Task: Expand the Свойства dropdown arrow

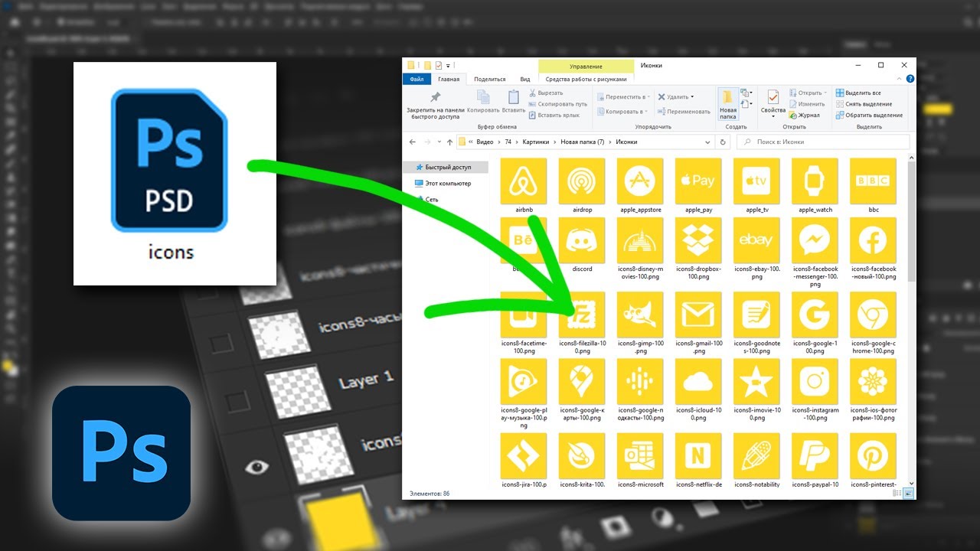Action: (x=773, y=116)
